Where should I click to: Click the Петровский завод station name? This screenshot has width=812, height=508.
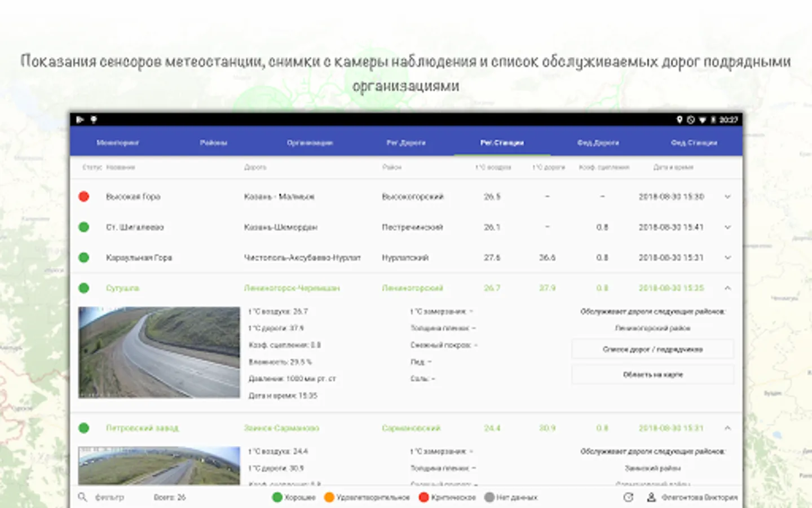click(142, 428)
